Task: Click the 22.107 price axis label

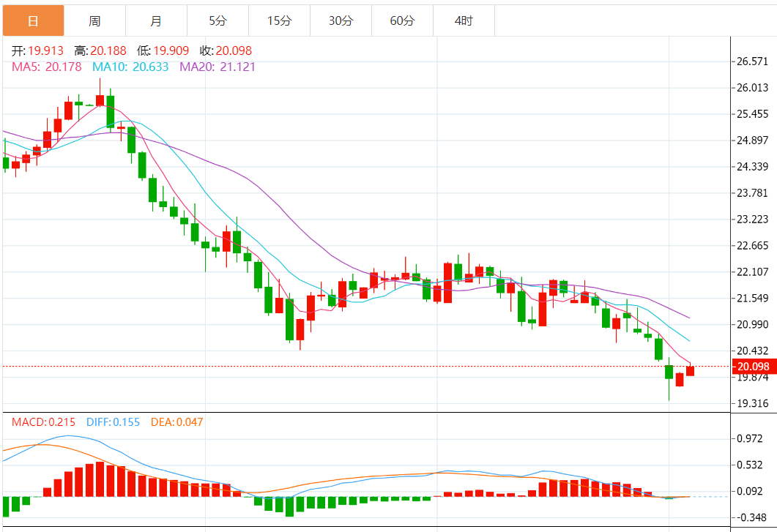Action: pyautogui.click(x=752, y=272)
